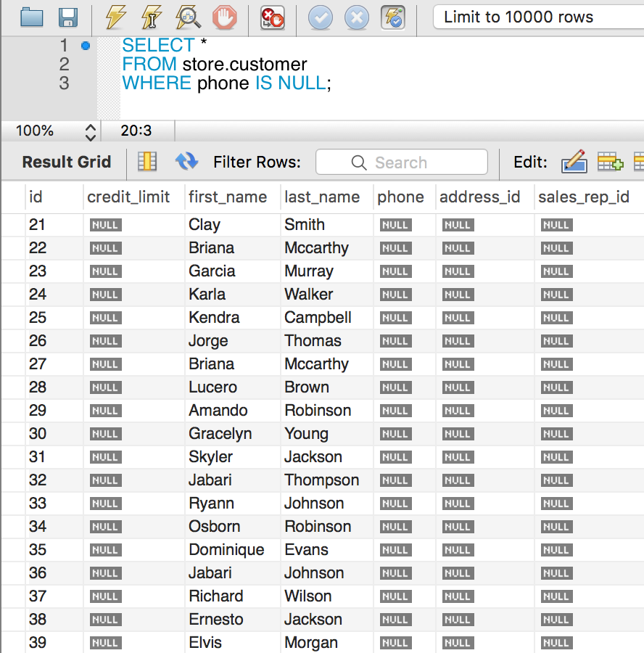Select last name Walker cell
The image size is (644, 653).
coord(327,295)
